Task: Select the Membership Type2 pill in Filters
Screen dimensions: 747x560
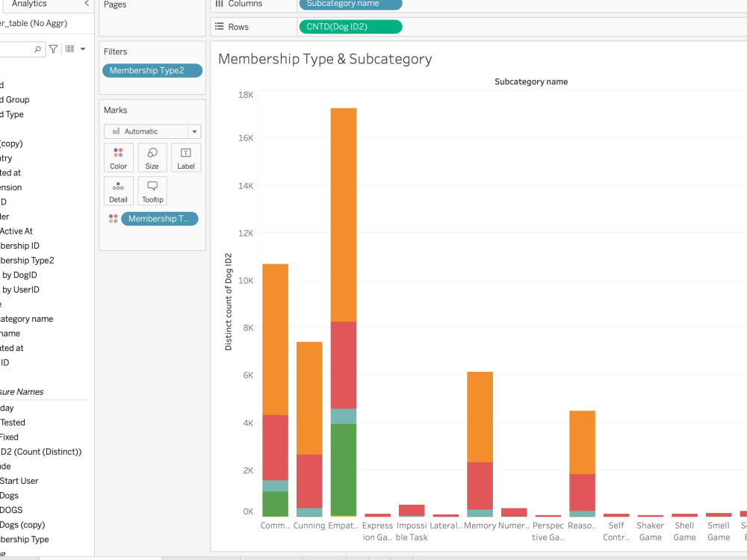Action: 152,70
